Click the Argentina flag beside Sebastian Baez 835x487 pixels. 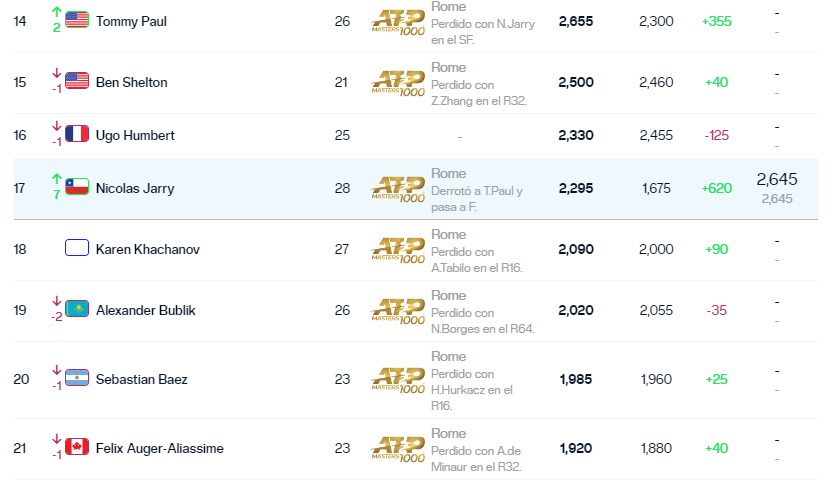point(77,378)
